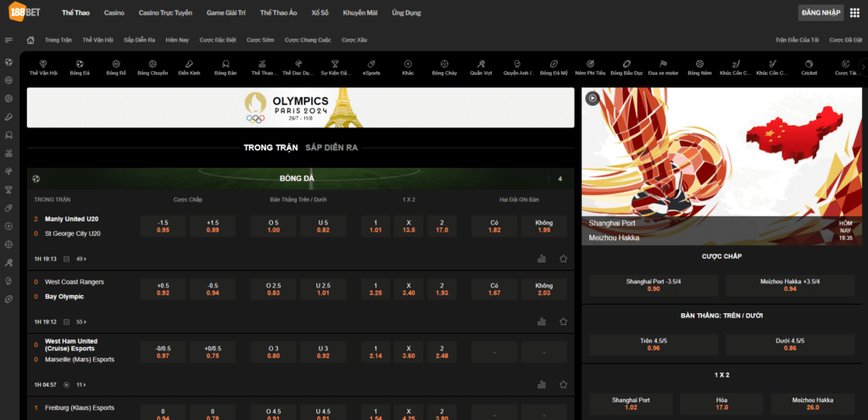
Task: Open the Bóng Bàn table tennis icon
Action: pos(225,68)
